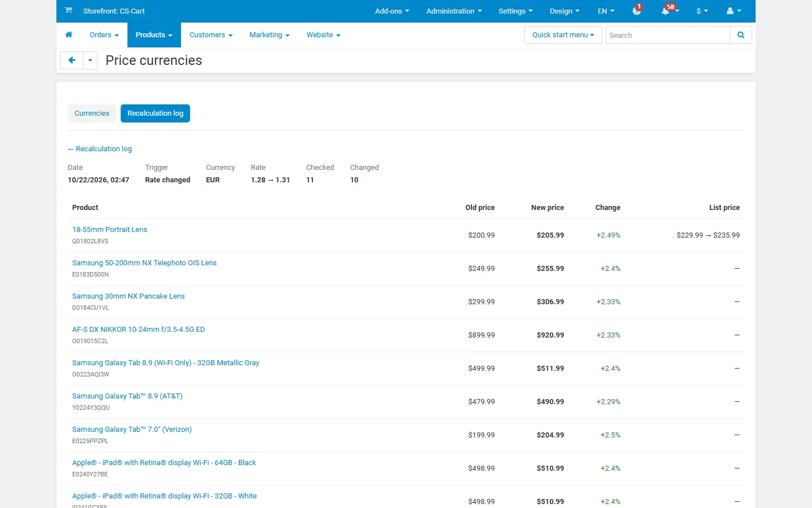Focus the Search input field
This screenshot has height=508, width=812.
coord(668,35)
